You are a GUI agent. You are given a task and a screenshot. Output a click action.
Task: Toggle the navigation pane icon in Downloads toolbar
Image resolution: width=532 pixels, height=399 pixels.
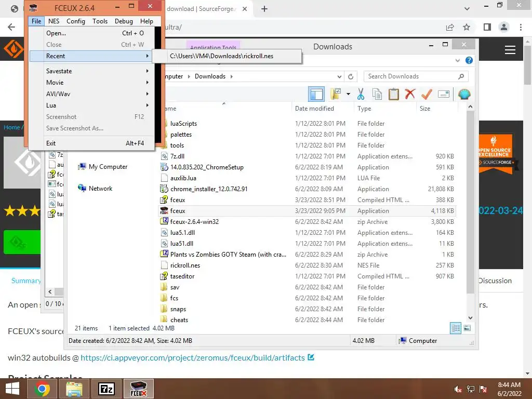[316, 94]
